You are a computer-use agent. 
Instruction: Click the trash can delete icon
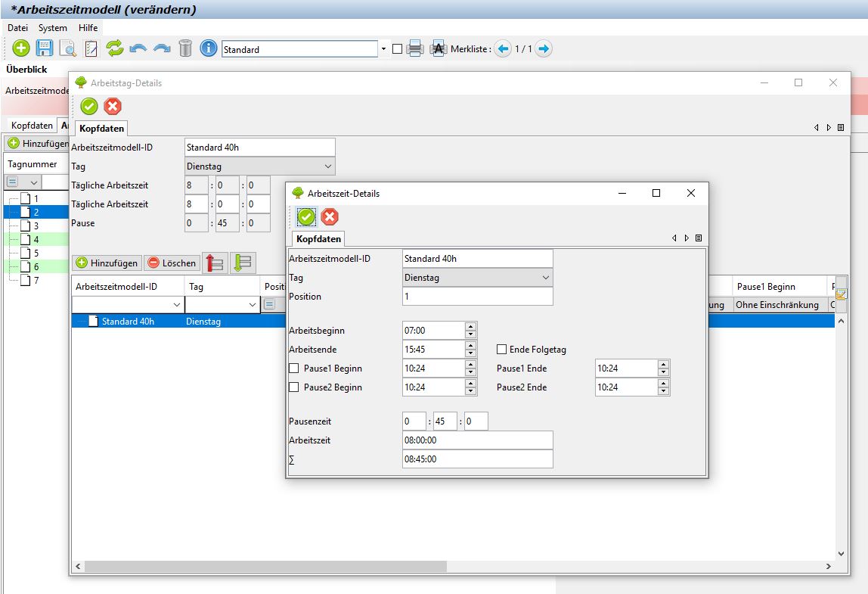tap(185, 49)
